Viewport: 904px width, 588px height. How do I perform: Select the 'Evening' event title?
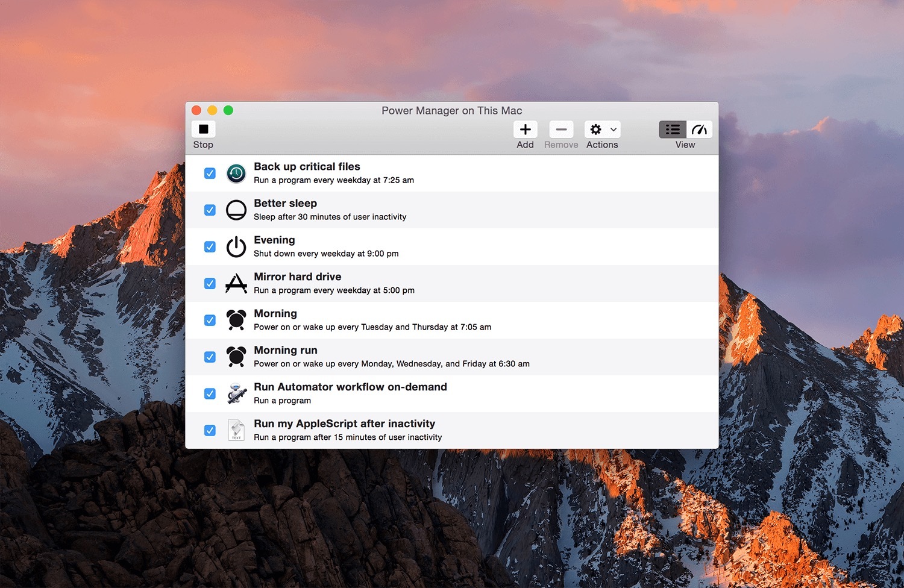pos(274,240)
